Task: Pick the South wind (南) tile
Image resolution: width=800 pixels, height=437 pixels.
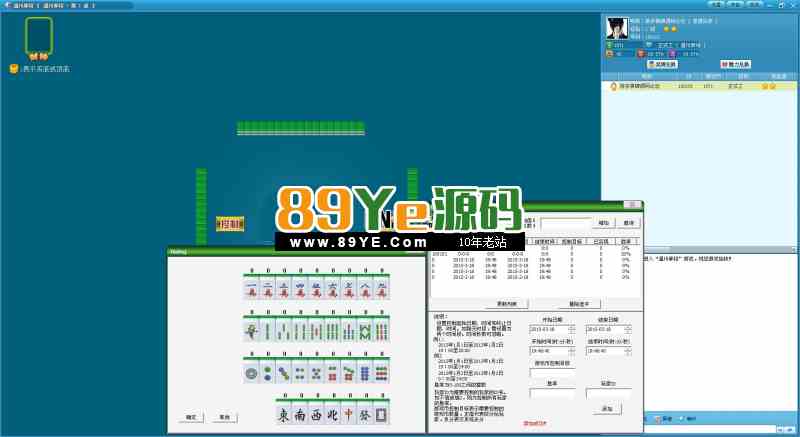Action: tap(301, 413)
